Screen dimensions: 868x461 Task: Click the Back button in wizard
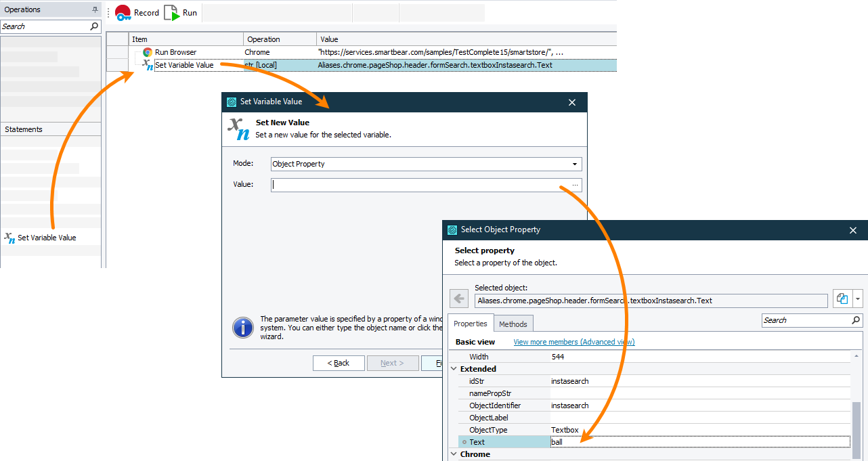(339, 363)
